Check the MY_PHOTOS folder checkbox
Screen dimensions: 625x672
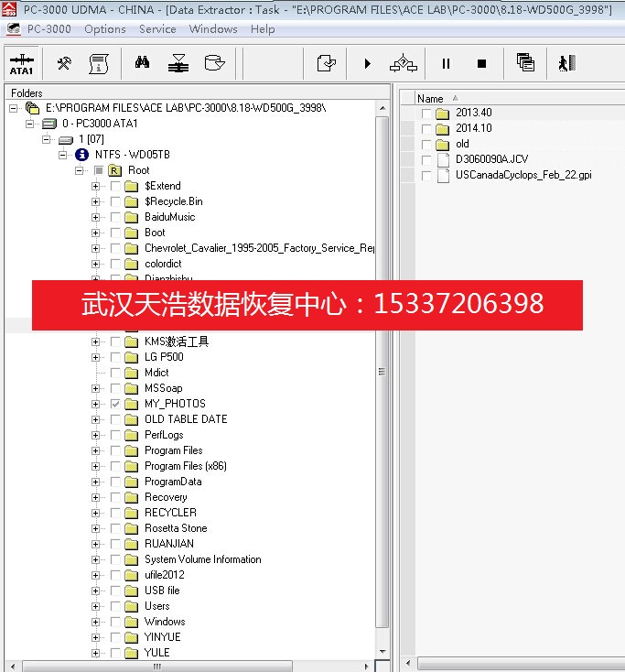(115, 404)
